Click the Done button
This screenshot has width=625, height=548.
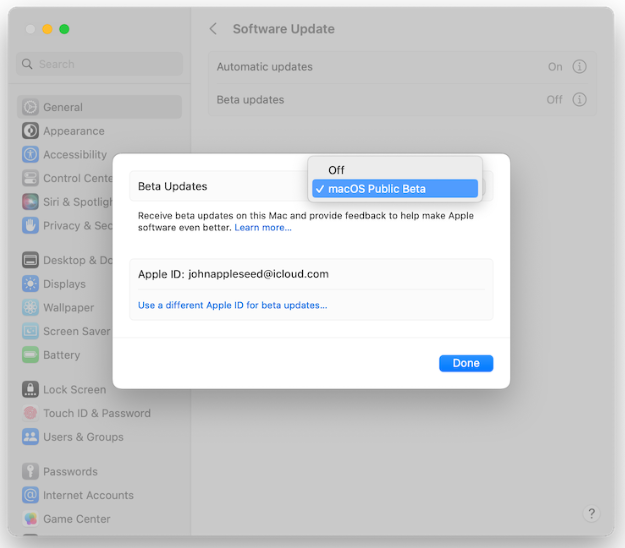pyautogui.click(x=466, y=363)
